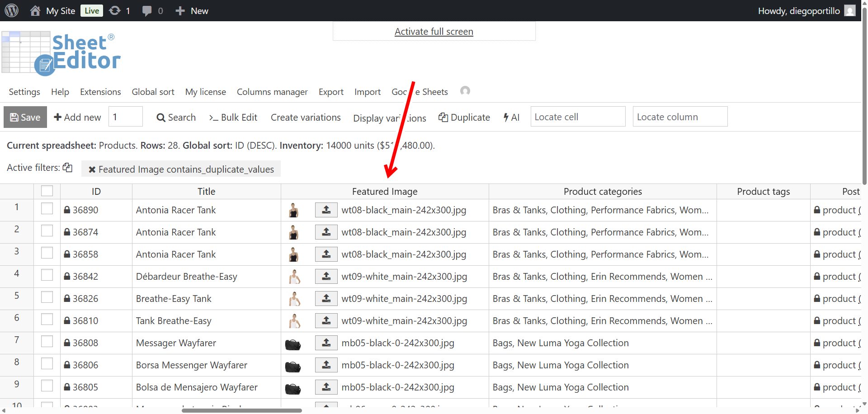Expand the Howdy, diegoportillo account menu

click(x=798, y=10)
